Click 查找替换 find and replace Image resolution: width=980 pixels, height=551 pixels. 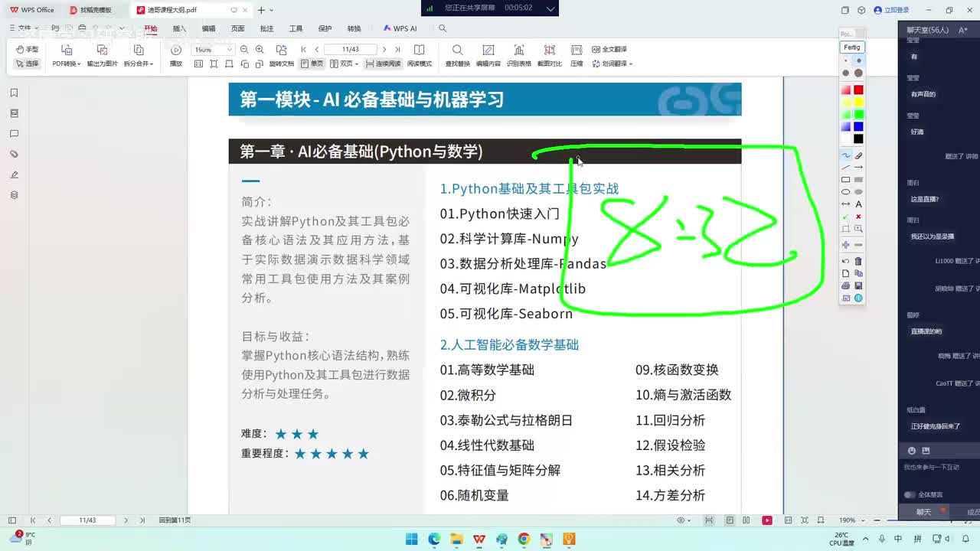tap(457, 56)
